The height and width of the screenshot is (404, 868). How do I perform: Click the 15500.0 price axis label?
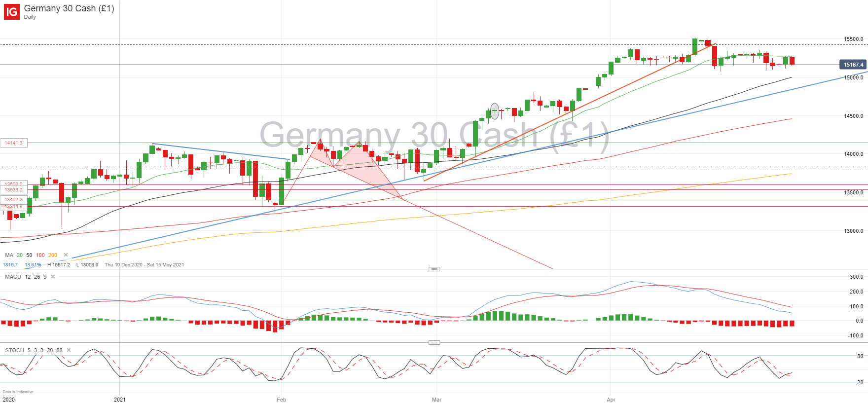[x=854, y=39]
